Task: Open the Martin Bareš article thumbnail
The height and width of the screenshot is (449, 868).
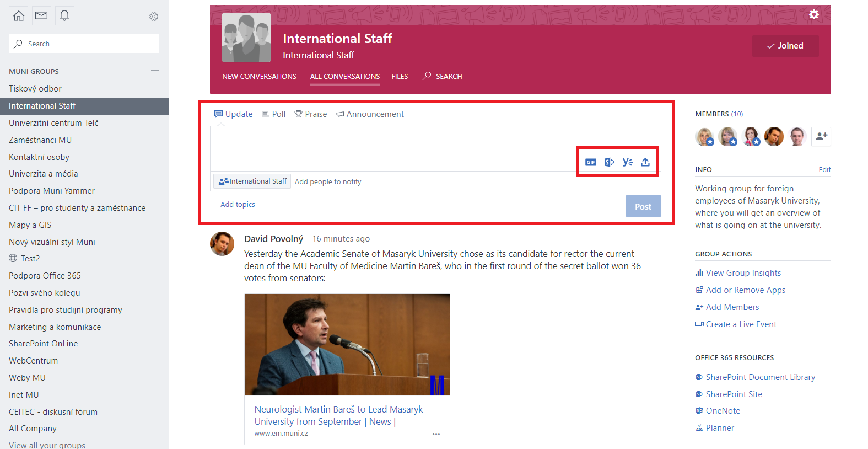Action: (x=347, y=345)
